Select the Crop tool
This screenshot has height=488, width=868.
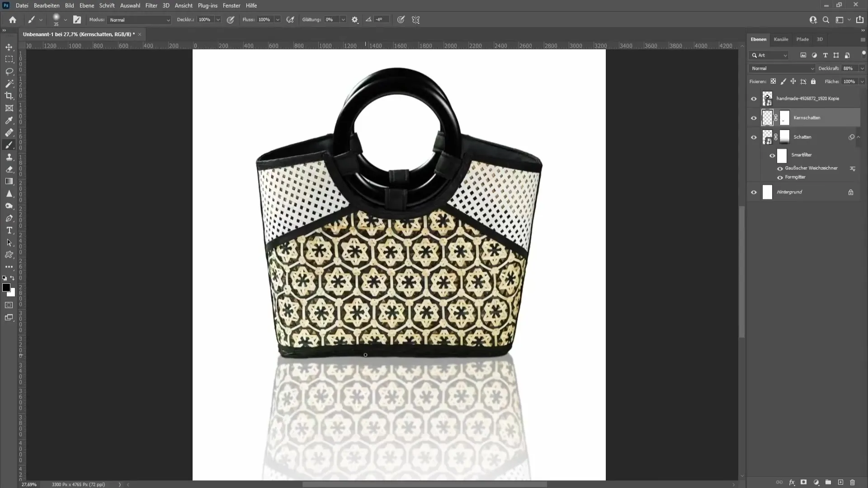coord(9,95)
